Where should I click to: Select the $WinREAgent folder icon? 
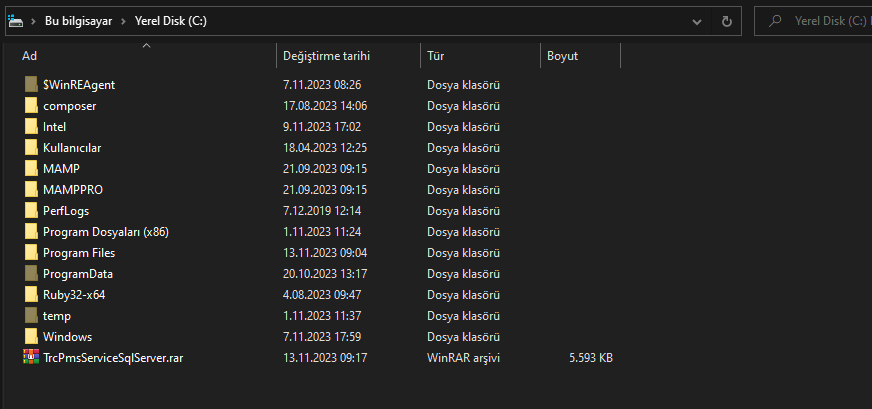tap(31, 85)
